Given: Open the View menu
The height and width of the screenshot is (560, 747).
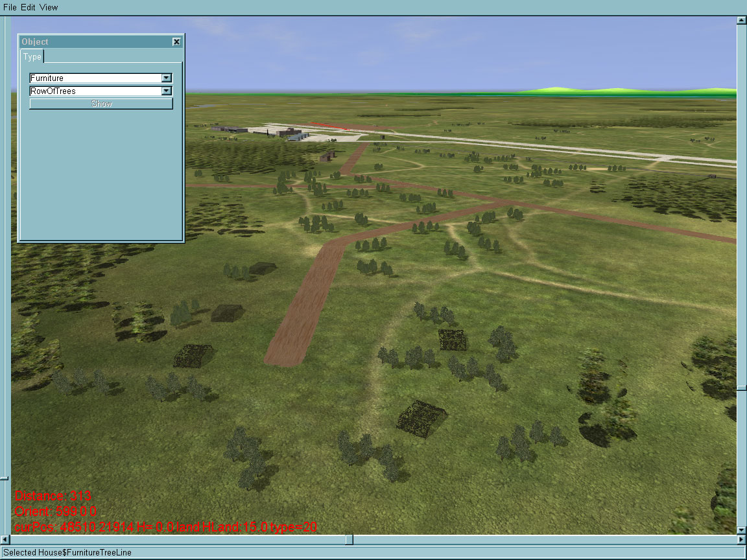Looking at the screenshot, I should [x=49, y=7].
